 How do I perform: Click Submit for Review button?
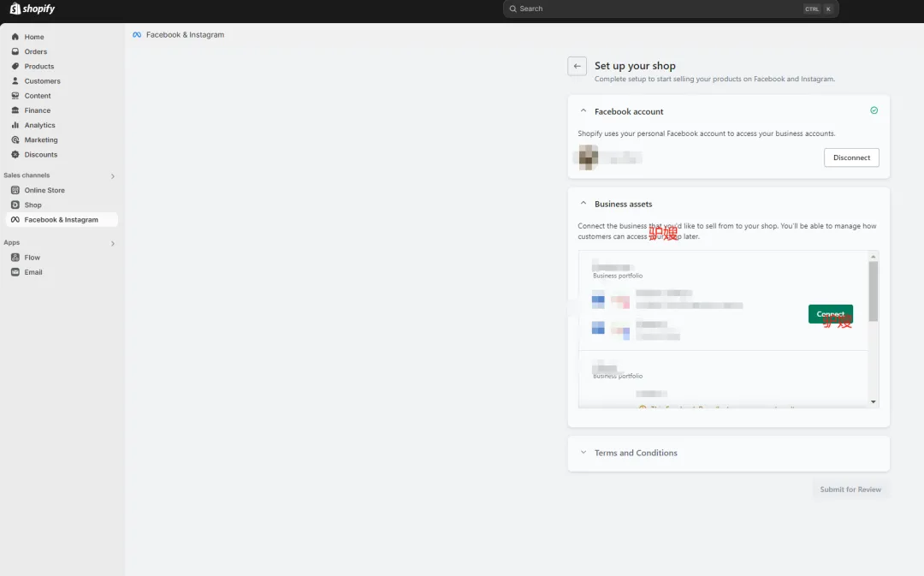(x=850, y=490)
